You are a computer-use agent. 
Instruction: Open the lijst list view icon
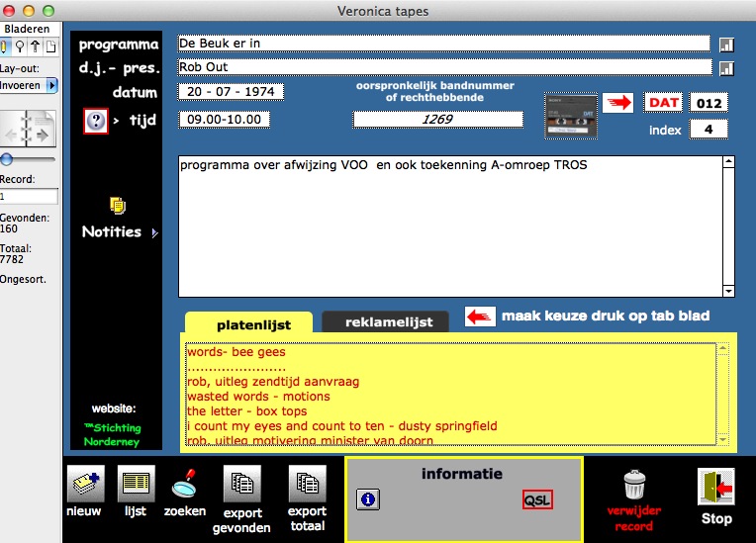tap(137, 485)
